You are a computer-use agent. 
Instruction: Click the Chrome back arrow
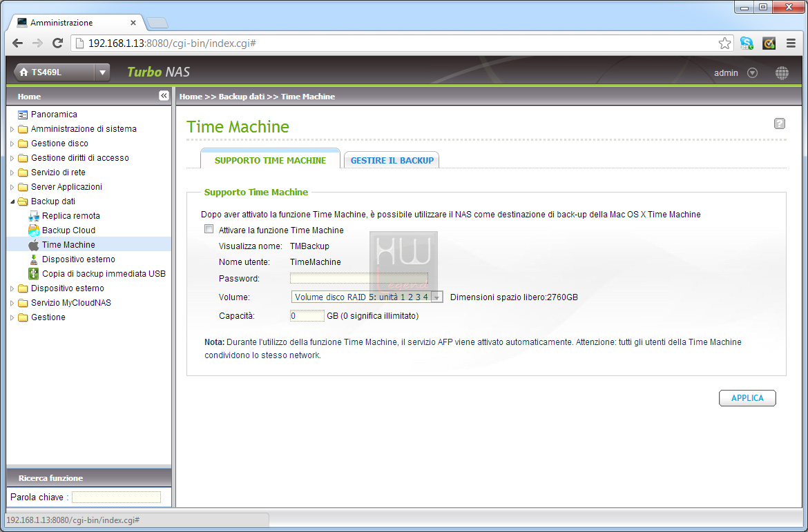point(17,43)
